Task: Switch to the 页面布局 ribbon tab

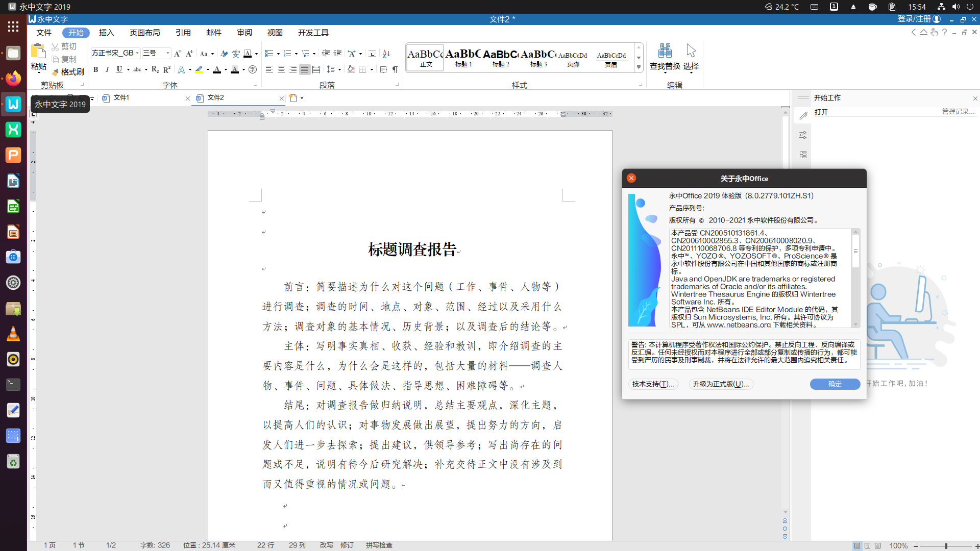Action: pyautogui.click(x=144, y=33)
